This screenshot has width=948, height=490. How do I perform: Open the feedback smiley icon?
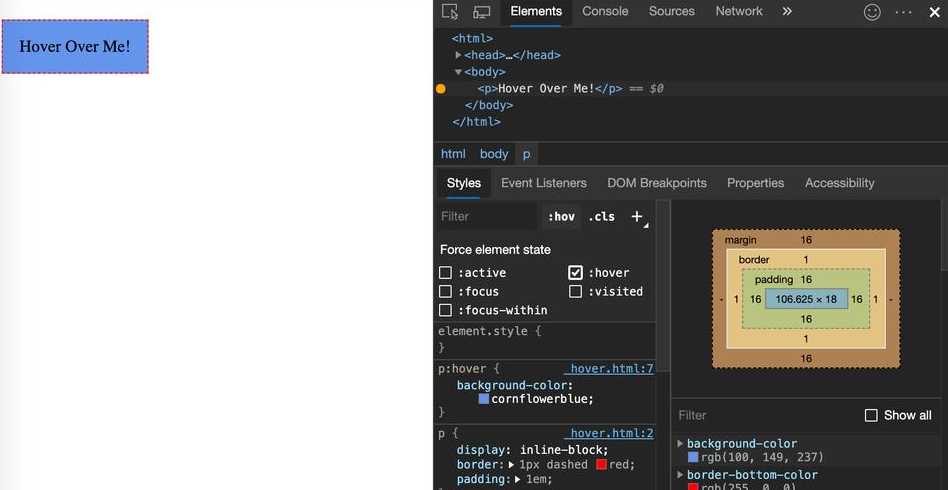click(872, 11)
